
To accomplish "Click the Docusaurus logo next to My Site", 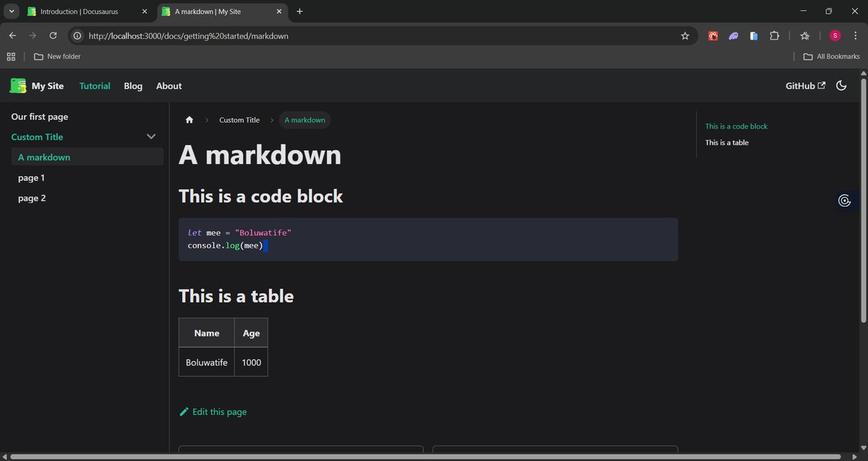I will tap(17, 86).
